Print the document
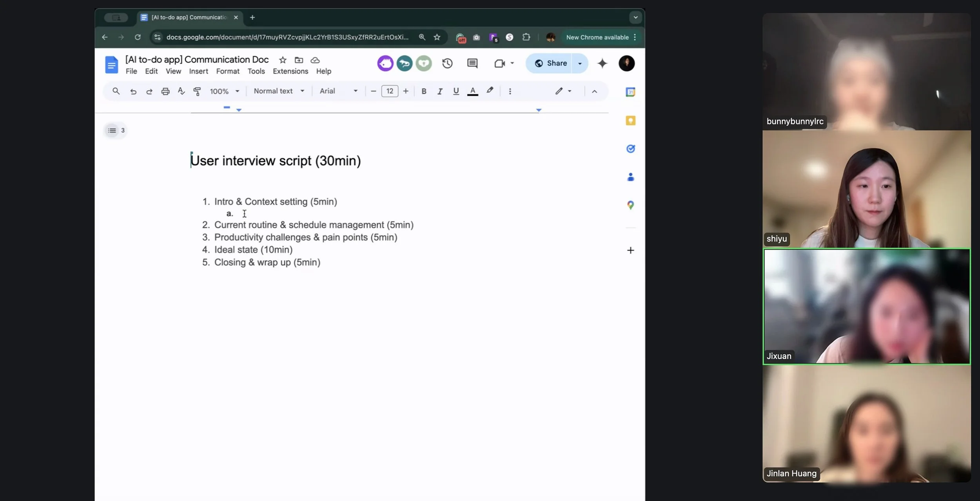Screen dimensions: 980x501 pyautogui.click(x=165, y=91)
